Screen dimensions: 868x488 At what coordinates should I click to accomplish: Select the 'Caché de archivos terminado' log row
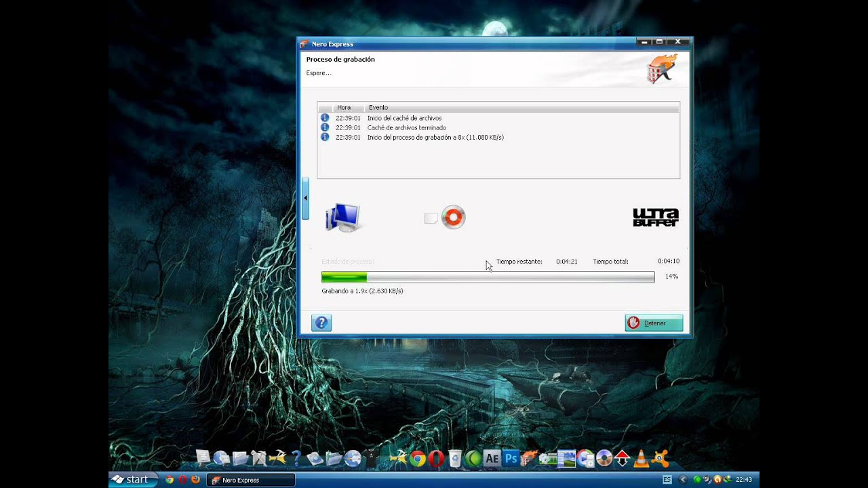[498, 127]
